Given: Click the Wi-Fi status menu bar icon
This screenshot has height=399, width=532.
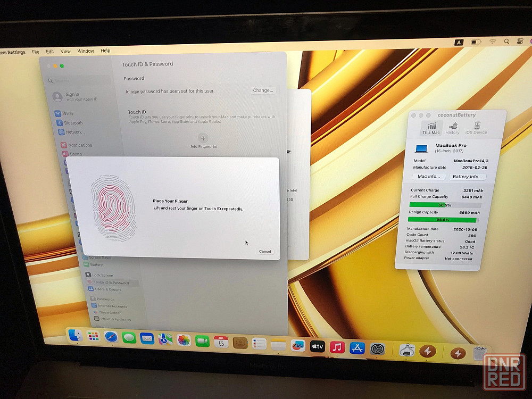Looking at the screenshot, I should click(493, 41).
